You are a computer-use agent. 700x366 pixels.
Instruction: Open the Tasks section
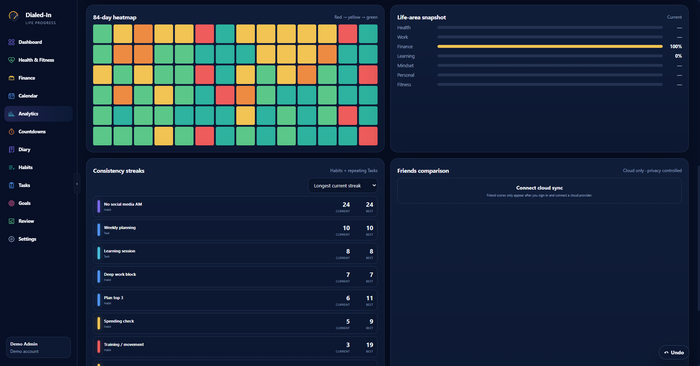[38, 185]
